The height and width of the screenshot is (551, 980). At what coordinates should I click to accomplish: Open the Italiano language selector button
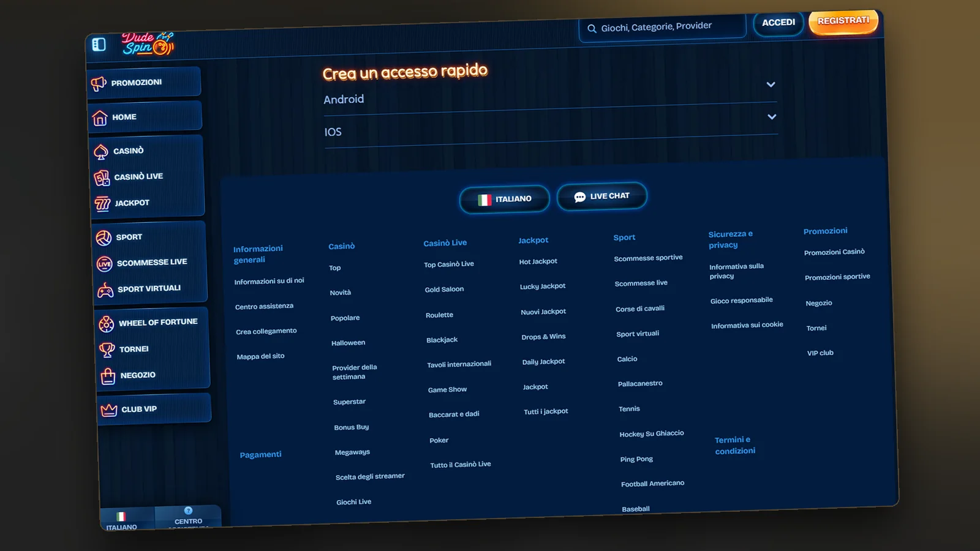point(504,199)
